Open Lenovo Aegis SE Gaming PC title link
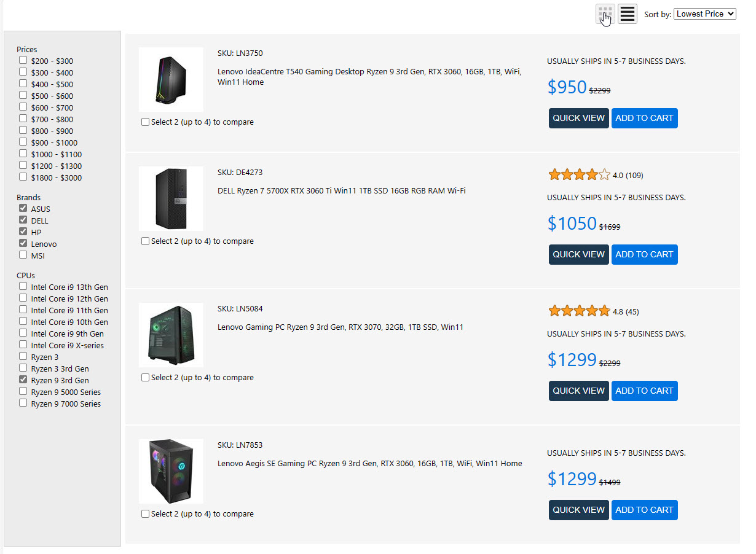The image size is (756, 554). pos(369,464)
